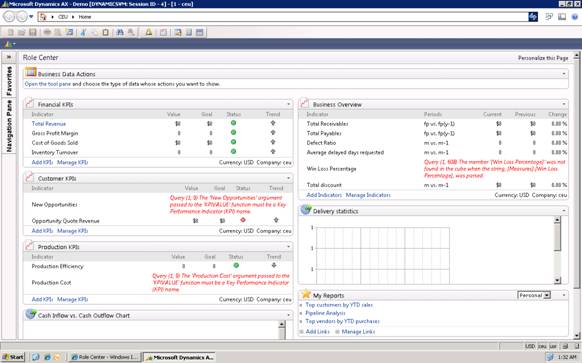Click Add Indicators in Business Overview
The width and height of the screenshot is (582, 363).
click(324, 195)
